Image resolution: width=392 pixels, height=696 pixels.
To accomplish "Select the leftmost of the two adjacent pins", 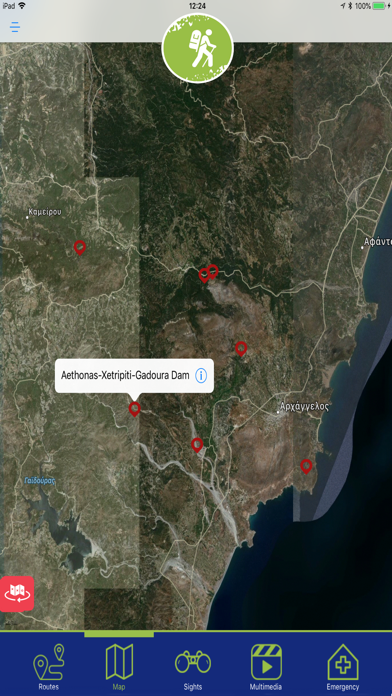I will [203, 275].
